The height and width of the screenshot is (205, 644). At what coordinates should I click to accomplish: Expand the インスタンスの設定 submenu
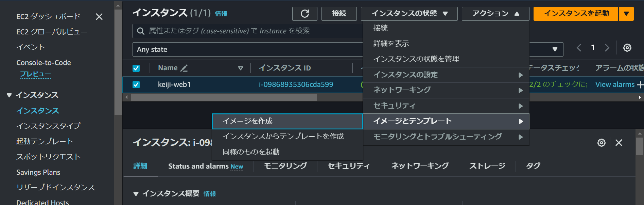(x=446, y=75)
